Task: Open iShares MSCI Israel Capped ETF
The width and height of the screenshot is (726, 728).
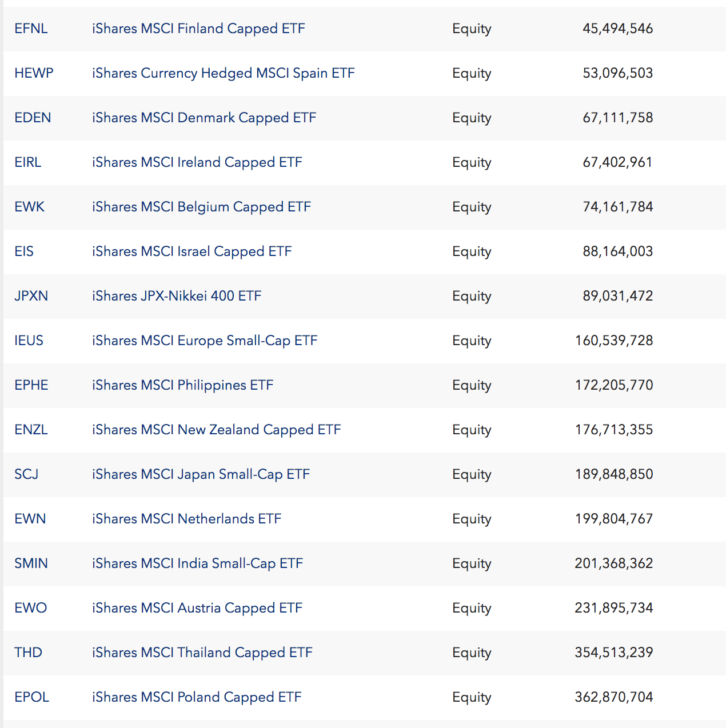Action: coord(192,251)
